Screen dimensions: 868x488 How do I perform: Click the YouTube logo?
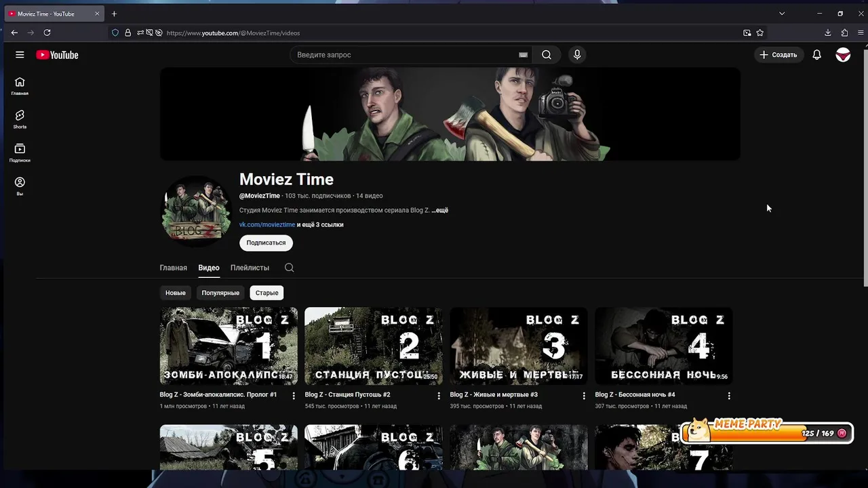coord(57,55)
